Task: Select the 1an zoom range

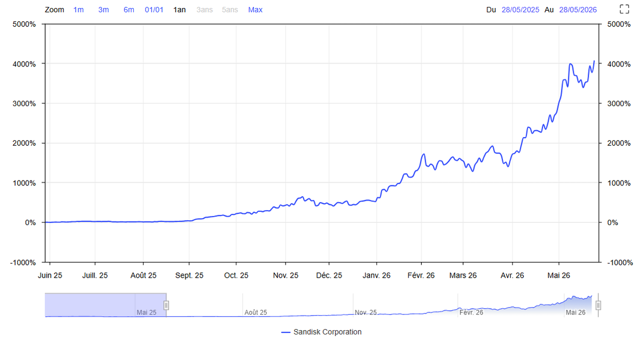Action: [x=180, y=10]
